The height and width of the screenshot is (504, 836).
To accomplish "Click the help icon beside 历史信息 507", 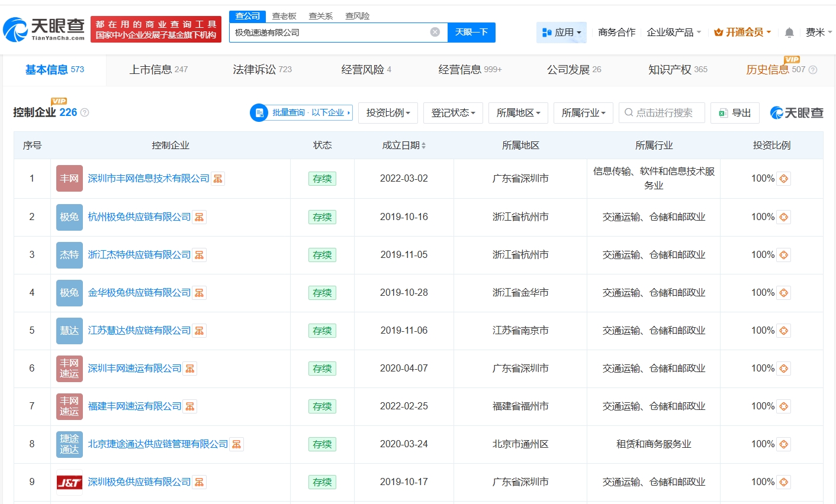I will tap(813, 70).
